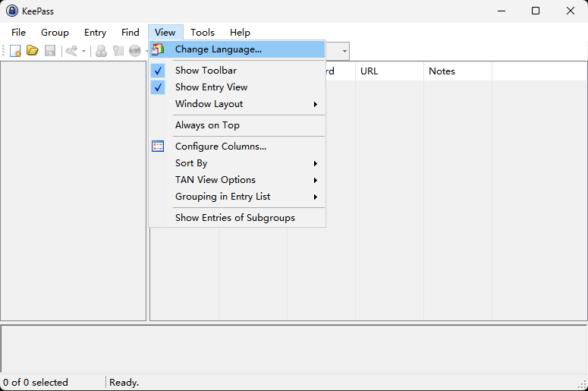Expand the Sort By submenu
The height and width of the screenshot is (391, 588).
coord(191,163)
